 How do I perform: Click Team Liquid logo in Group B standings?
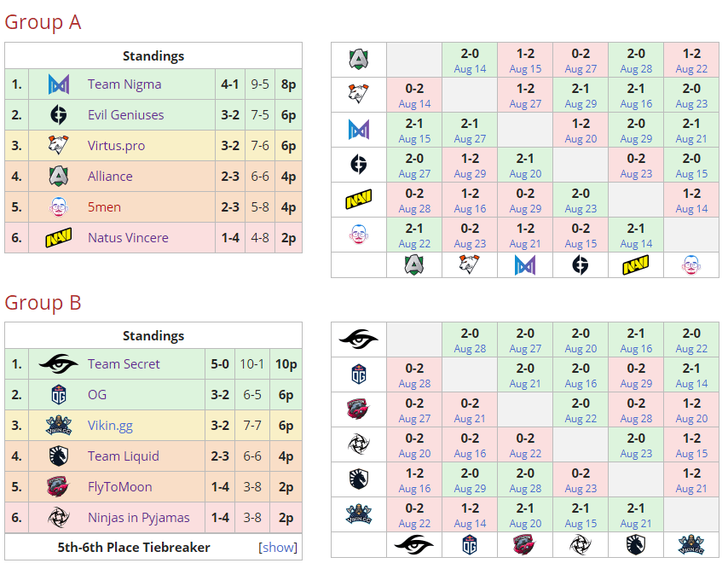tap(58, 456)
